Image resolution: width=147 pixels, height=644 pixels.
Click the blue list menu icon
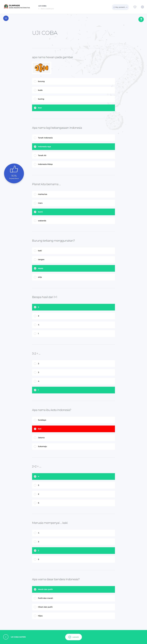click(6, 18)
